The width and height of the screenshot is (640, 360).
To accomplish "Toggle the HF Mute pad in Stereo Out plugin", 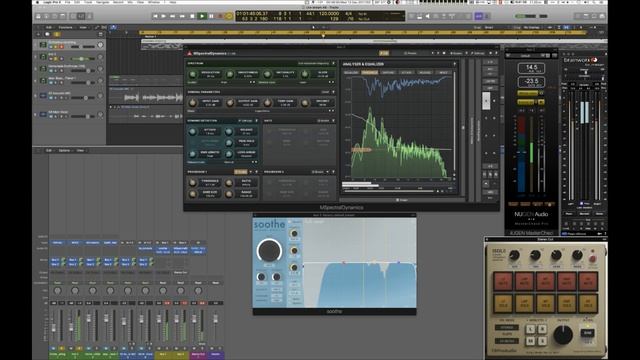I will 588,282.
